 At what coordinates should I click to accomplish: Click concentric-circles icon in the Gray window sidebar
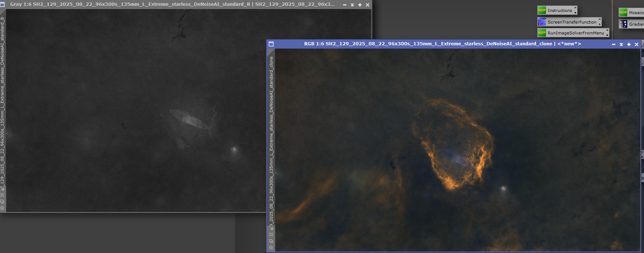[2, 208]
